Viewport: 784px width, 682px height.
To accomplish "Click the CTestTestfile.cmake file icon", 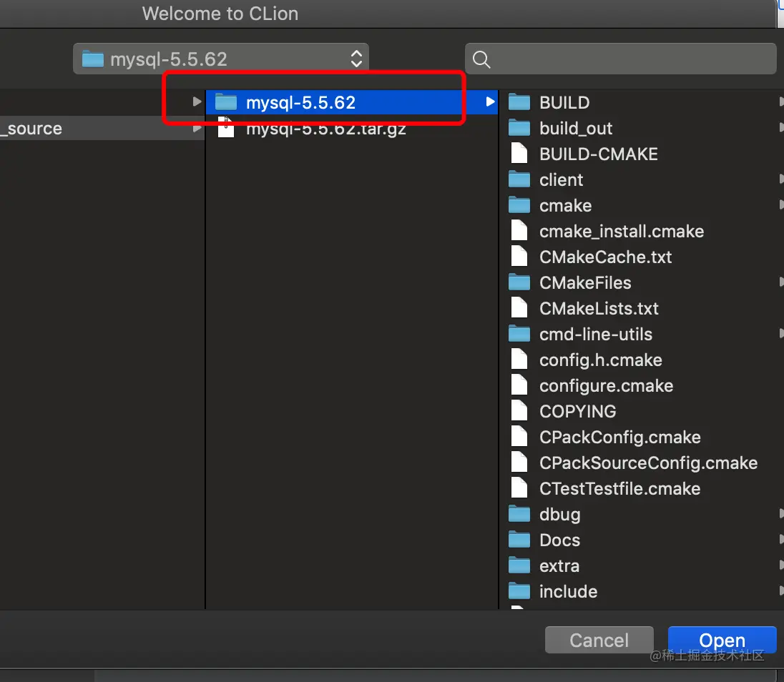I will pyautogui.click(x=519, y=489).
